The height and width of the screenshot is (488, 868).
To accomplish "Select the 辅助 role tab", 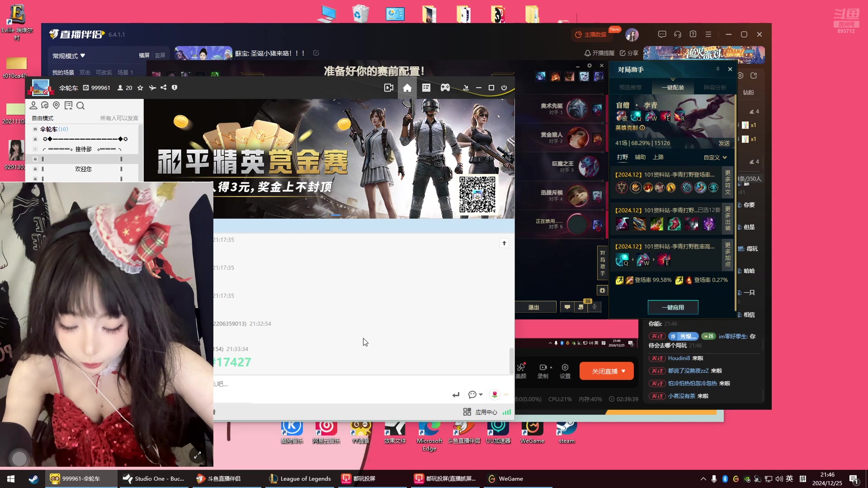I will 640,157.
